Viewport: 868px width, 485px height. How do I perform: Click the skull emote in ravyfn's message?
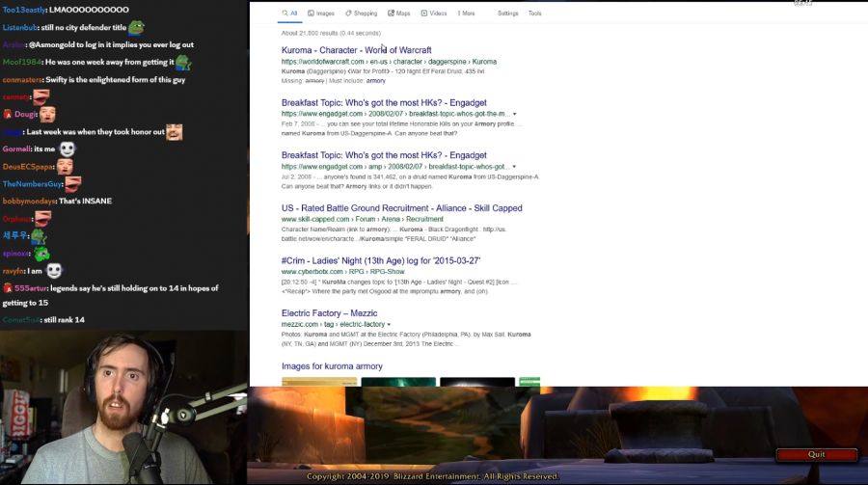pos(54,271)
